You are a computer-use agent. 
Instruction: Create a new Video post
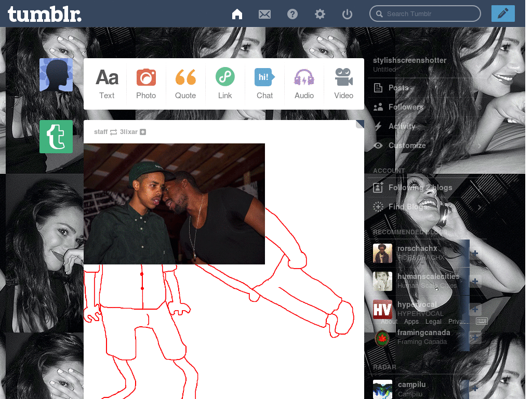point(344,84)
